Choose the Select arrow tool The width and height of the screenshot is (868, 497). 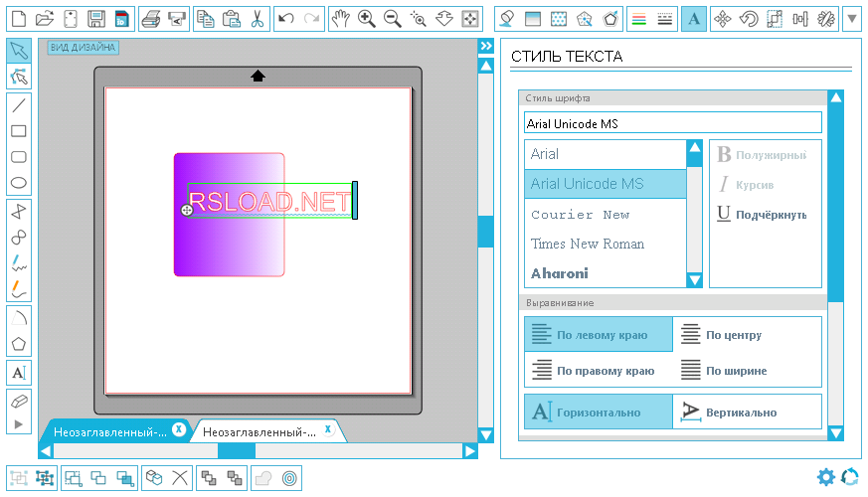pos(19,51)
